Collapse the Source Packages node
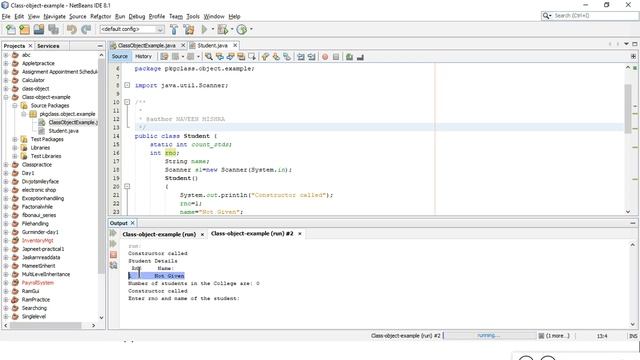This screenshot has height=360, width=640. [x=15, y=105]
